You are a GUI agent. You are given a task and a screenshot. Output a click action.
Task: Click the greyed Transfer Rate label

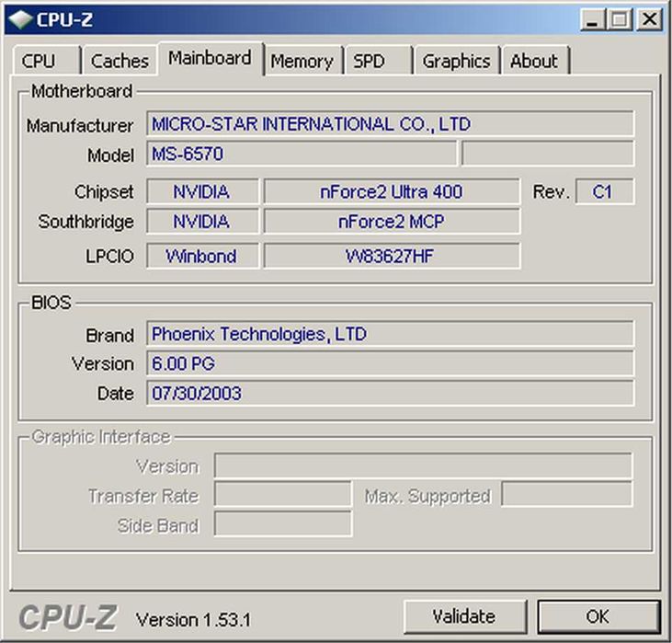[x=143, y=496]
